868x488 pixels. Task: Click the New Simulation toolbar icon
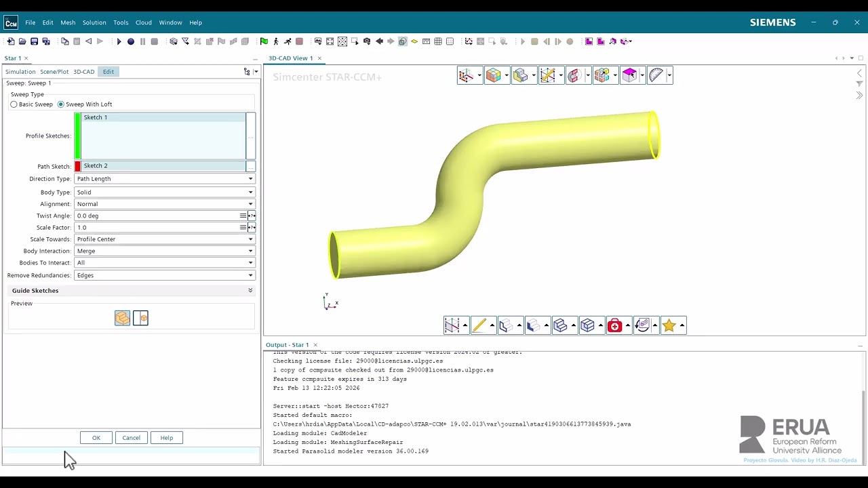[10, 41]
